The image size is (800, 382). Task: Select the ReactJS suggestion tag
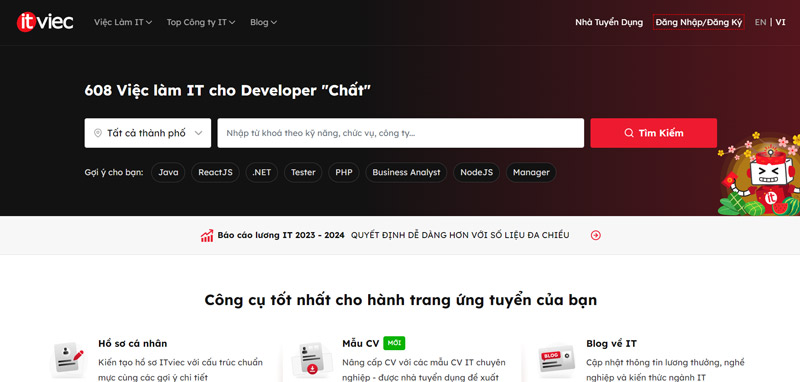pyautogui.click(x=215, y=172)
